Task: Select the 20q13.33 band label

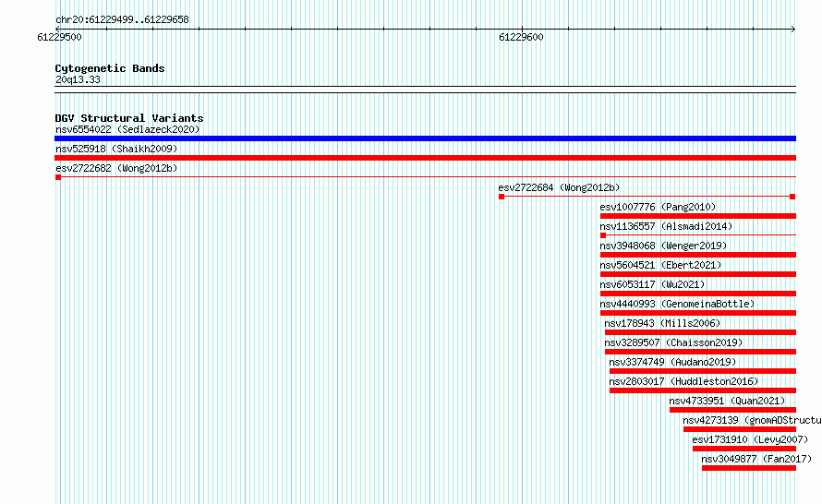Action: 78,79
